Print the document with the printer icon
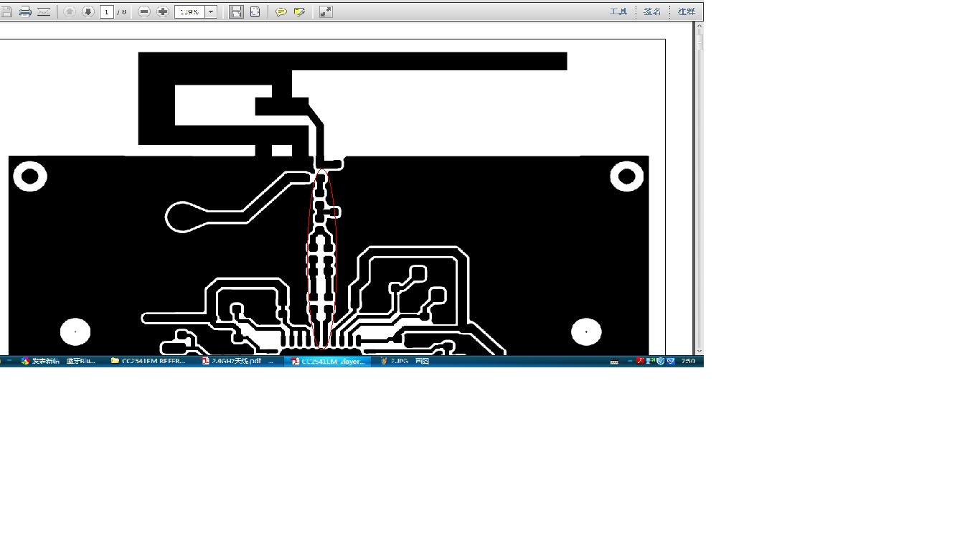This screenshot has width=980, height=551. click(x=25, y=11)
